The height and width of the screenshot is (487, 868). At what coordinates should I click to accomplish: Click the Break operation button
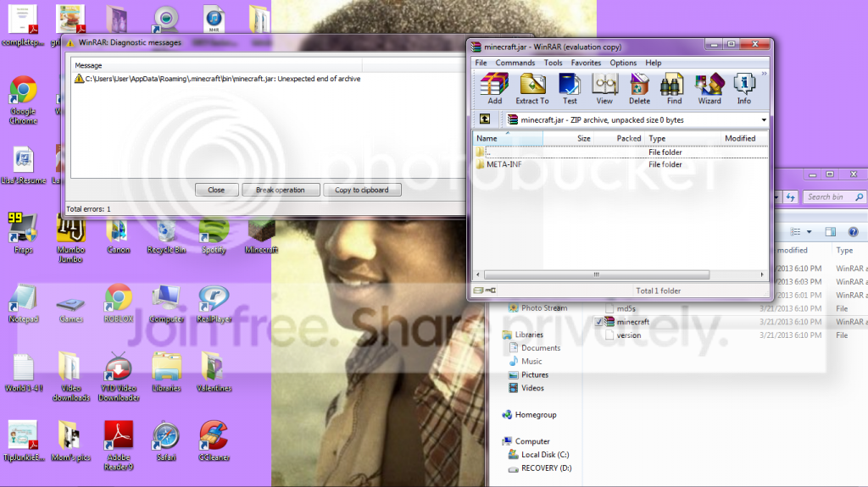tap(280, 190)
